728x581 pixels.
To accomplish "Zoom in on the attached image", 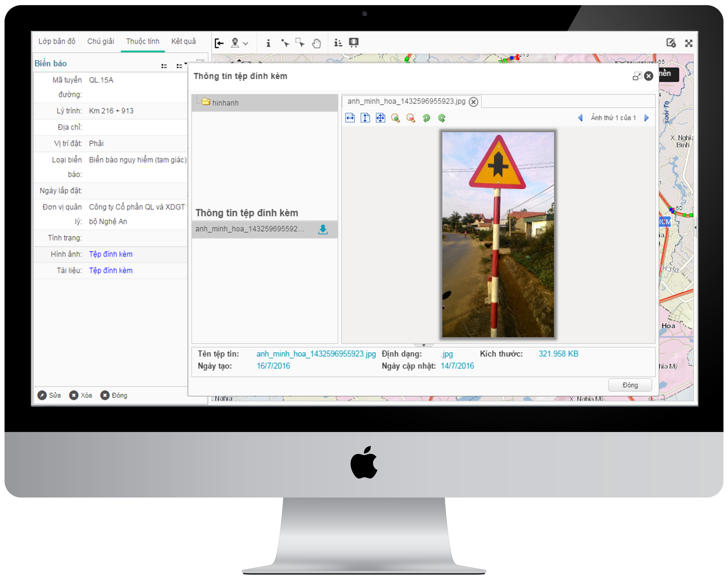I will tap(395, 118).
